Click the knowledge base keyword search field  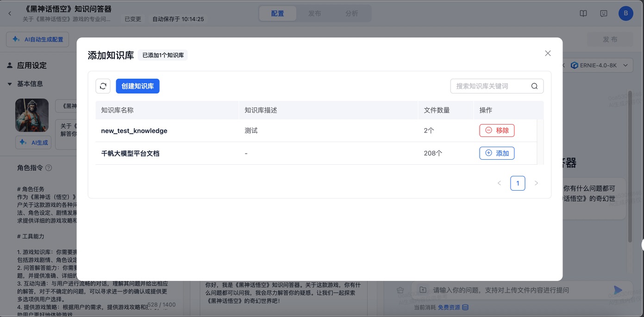point(491,86)
